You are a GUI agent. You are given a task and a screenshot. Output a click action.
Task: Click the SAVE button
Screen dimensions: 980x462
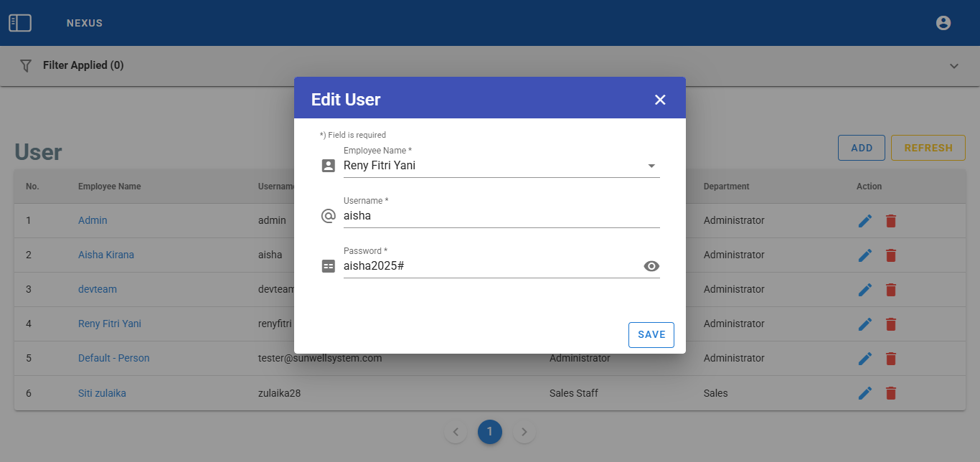[651, 335]
